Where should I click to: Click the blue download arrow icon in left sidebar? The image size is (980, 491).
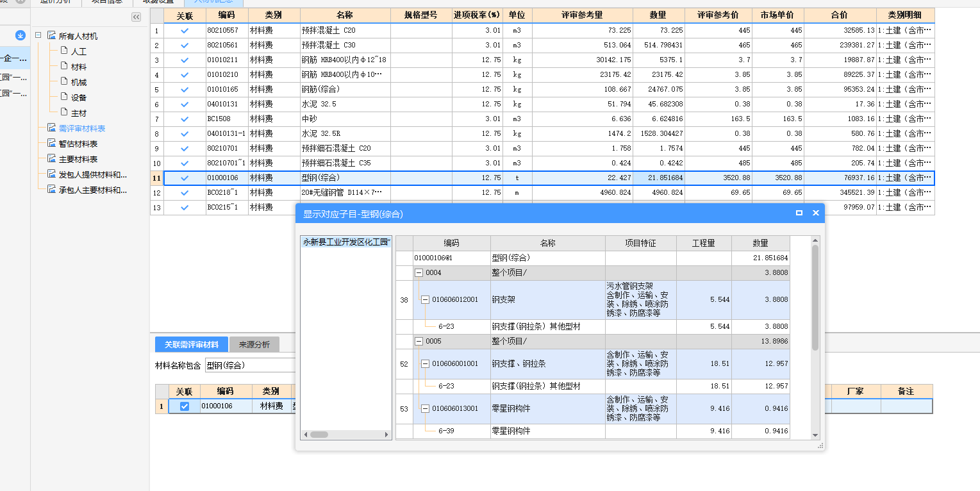(21, 36)
